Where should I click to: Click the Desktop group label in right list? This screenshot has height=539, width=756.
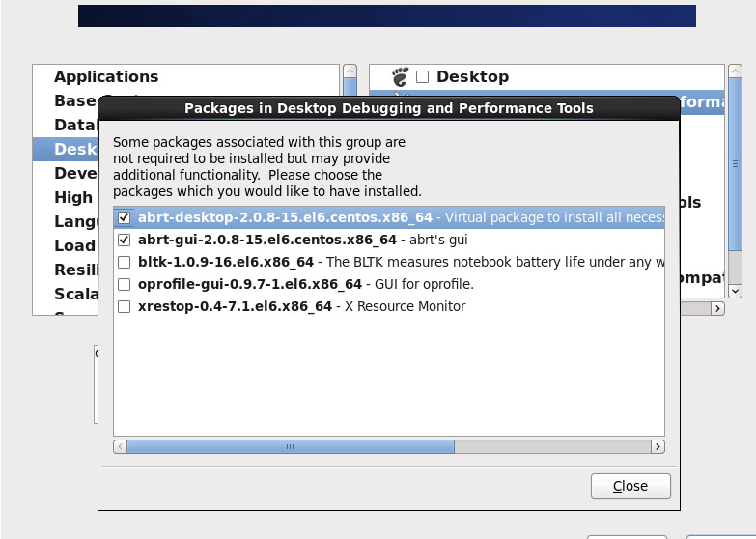pos(472,76)
